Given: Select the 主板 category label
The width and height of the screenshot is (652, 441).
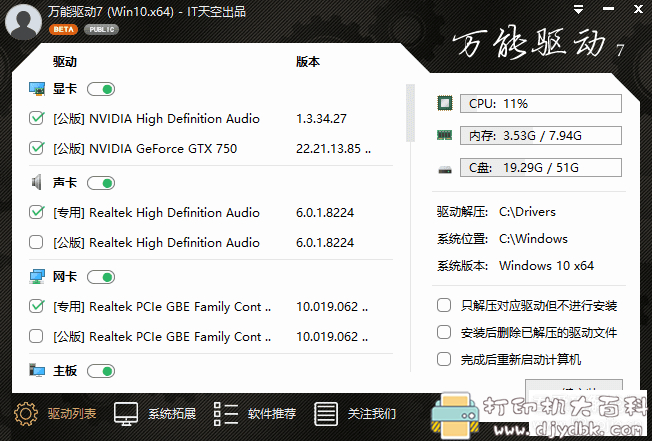Looking at the screenshot, I should coord(65,371).
